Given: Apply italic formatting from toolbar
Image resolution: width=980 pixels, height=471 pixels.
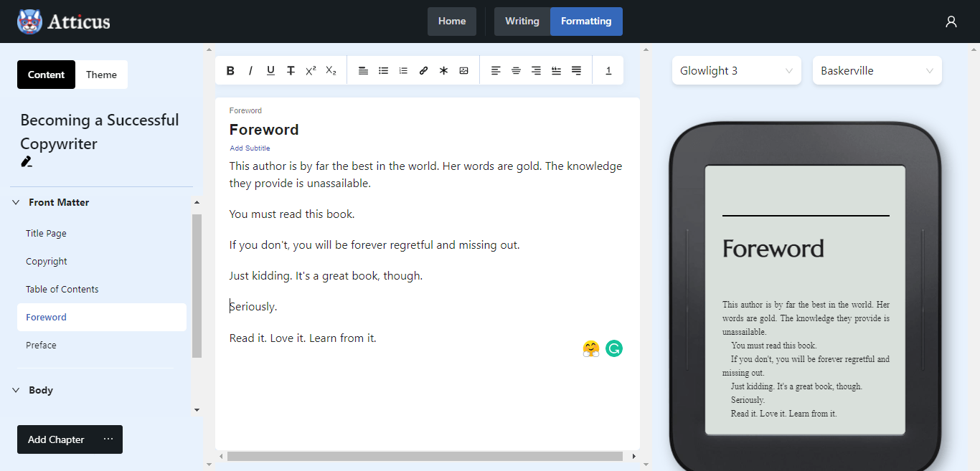Looking at the screenshot, I should pos(250,70).
